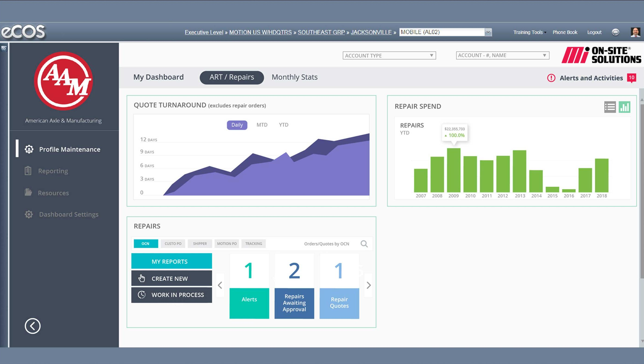Open the ACCOUNT TYPE dropdown
The image size is (644, 364).
click(x=389, y=56)
